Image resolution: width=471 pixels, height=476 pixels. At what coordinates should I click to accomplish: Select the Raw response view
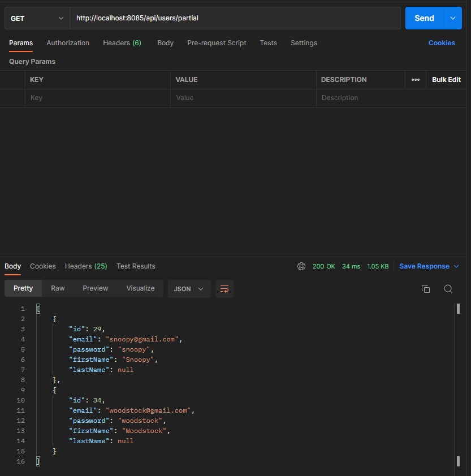[58, 288]
